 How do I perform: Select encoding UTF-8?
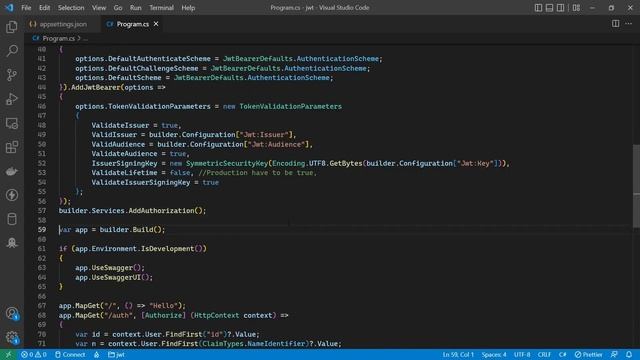click(x=522, y=355)
